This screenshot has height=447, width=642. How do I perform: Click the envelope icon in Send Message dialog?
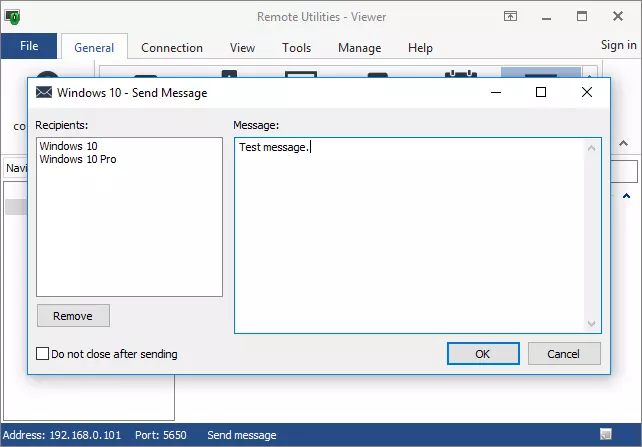[44, 93]
